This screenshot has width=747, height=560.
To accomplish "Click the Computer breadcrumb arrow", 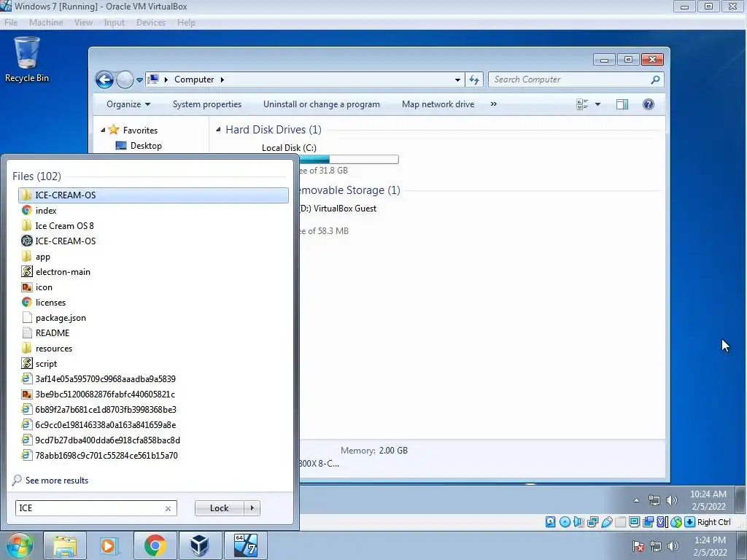I will [x=222, y=79].
